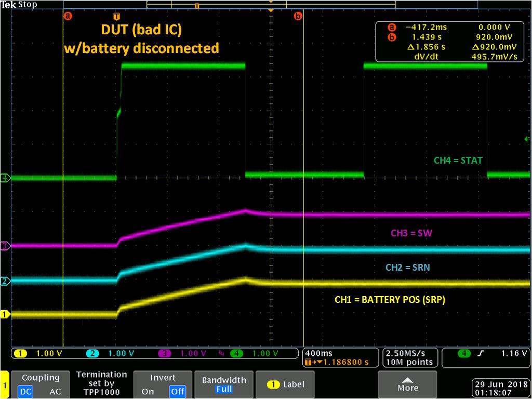Open the More menu
Image resolution: width=532 pixels, height=399 pixels.
coord(407,384)
